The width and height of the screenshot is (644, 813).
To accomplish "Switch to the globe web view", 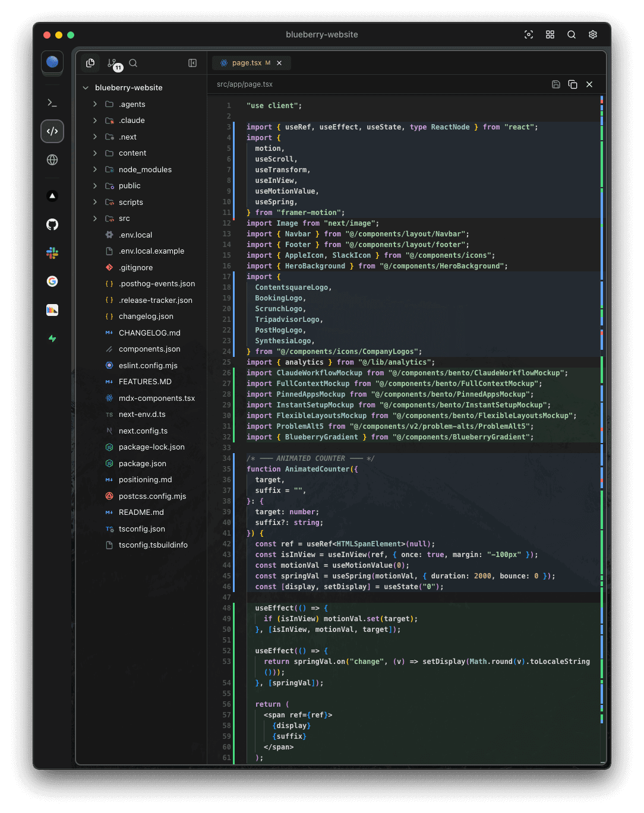I will tap(52, 160).
